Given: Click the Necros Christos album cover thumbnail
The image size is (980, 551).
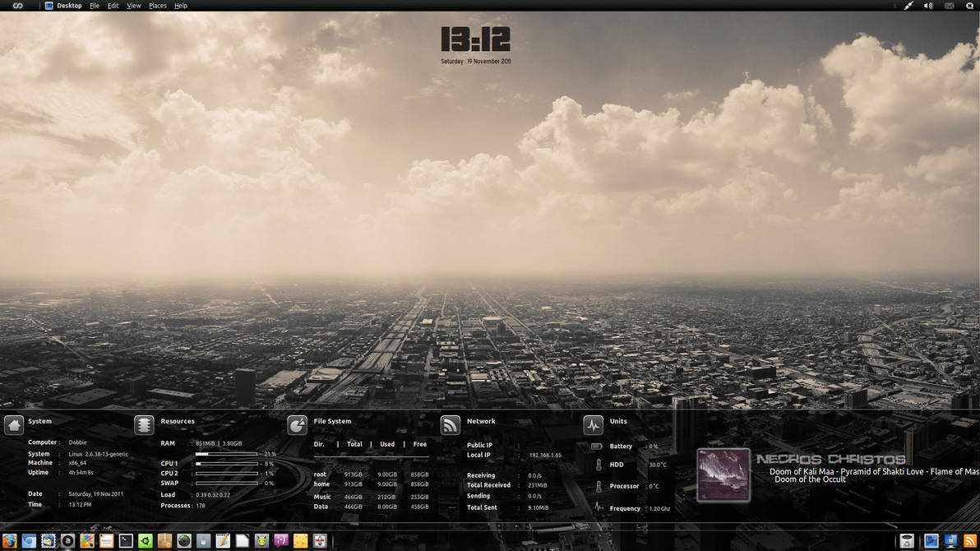Looking at the screenshot, I should [x=723, y=475].
